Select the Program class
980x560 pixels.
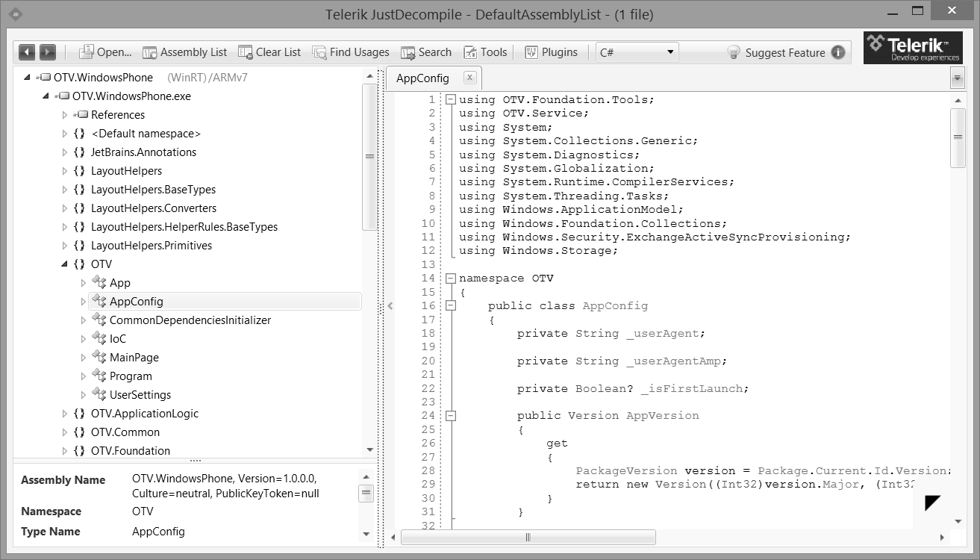coord(131,376)
